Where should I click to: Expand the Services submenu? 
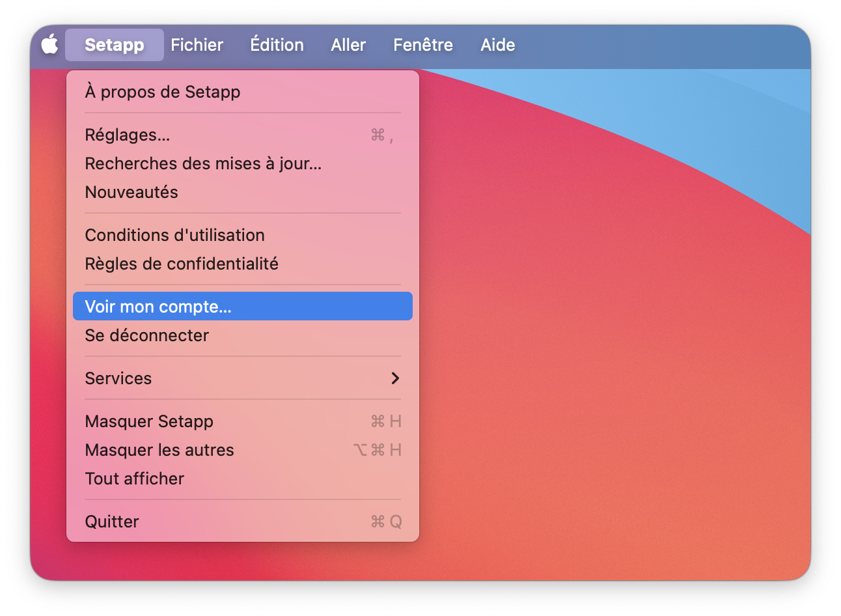coord(243,378)
